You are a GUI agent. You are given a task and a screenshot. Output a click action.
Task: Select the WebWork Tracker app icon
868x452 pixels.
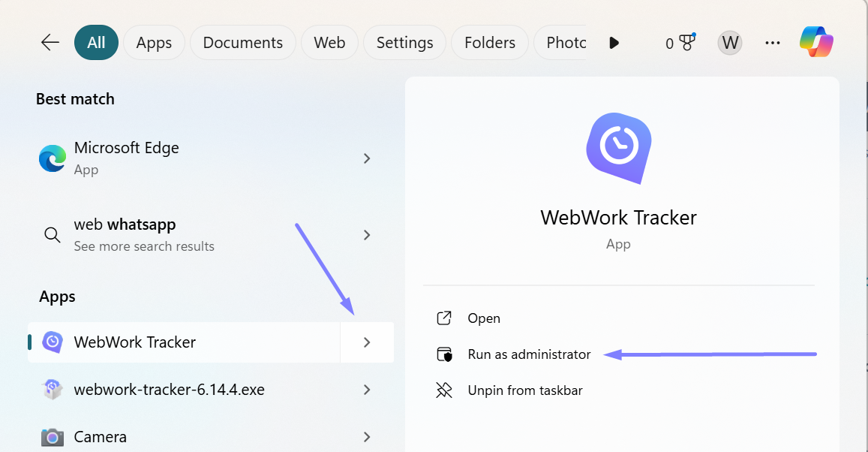tap(52, 342)
